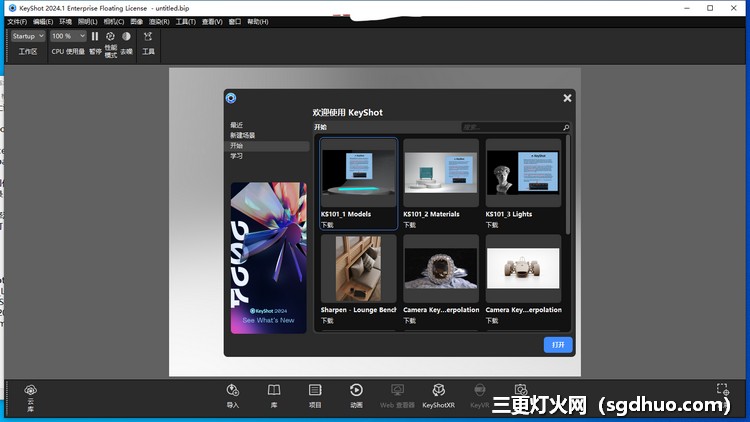Click the KeyShot 2024 See What's New banner
The height and width of the screenshot is (422, 750).
tap(268, 258)
